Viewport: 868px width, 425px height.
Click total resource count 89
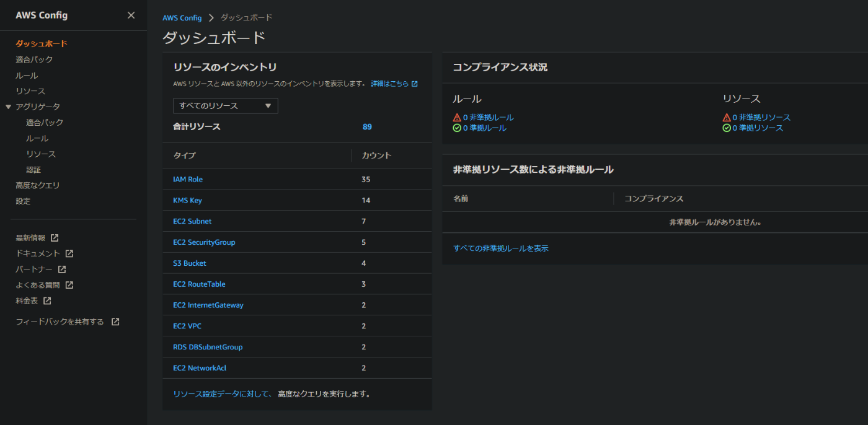(367, 127)
